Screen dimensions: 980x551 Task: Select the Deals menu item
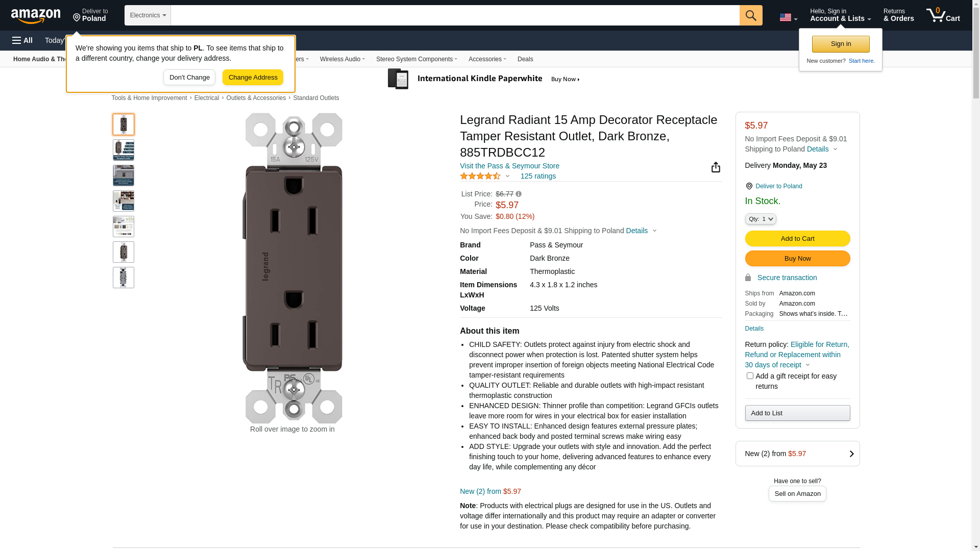tap(525, 59)
